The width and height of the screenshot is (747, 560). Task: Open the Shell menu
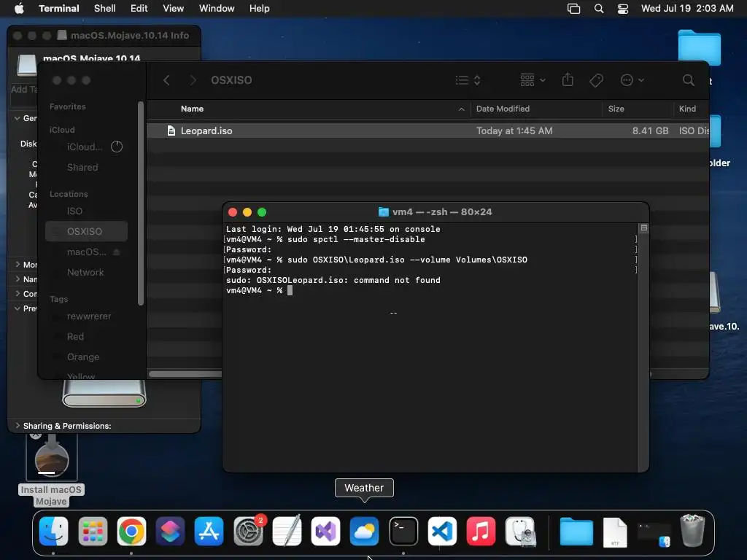[105, 9]
